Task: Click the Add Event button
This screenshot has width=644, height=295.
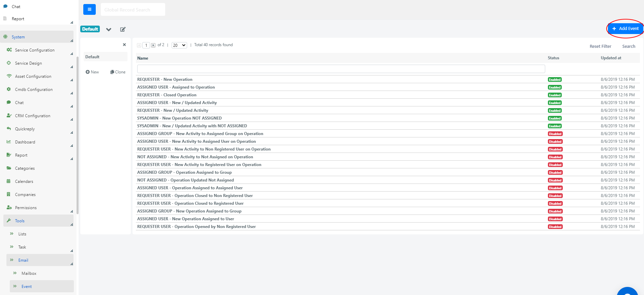Action: [625, 29]
